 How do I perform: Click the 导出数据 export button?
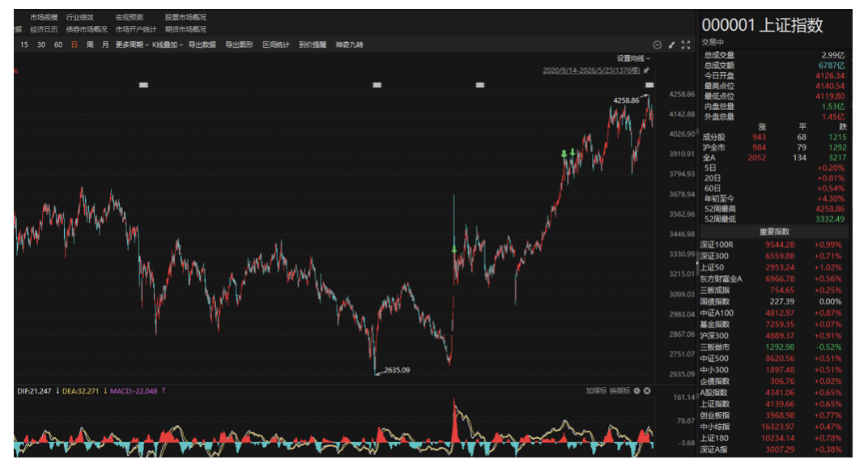pos(202,45)
